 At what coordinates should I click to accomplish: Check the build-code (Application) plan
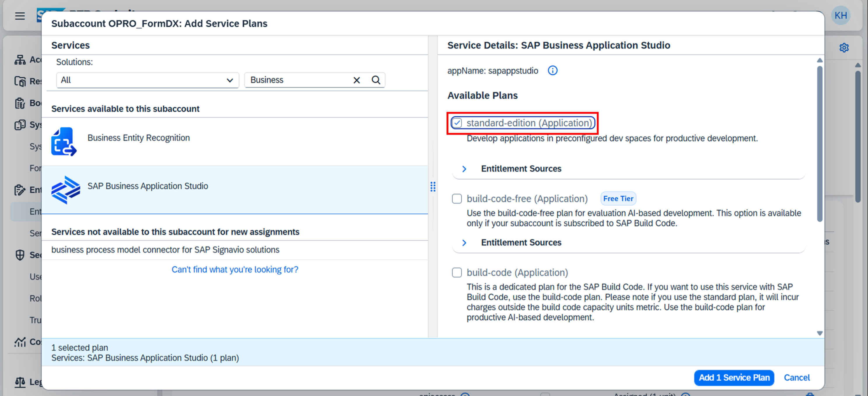457,272
